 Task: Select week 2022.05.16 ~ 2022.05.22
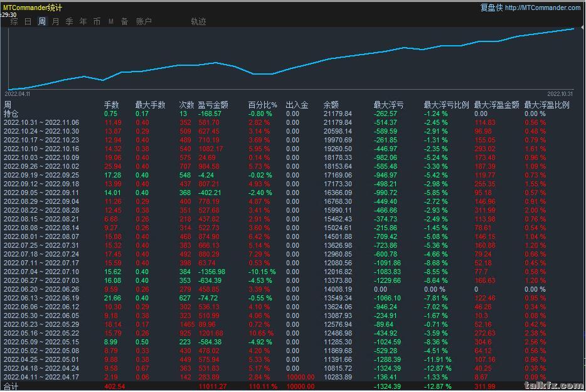(x=41, y=333)
